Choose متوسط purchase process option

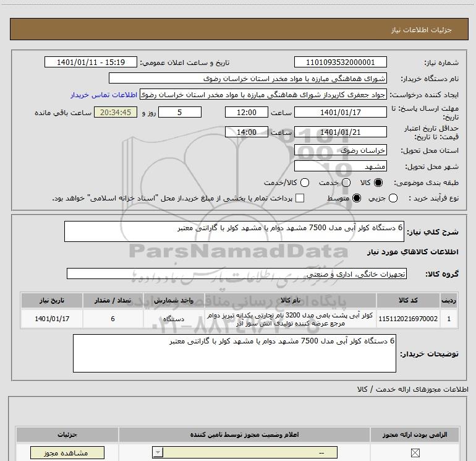click(357, 198)
